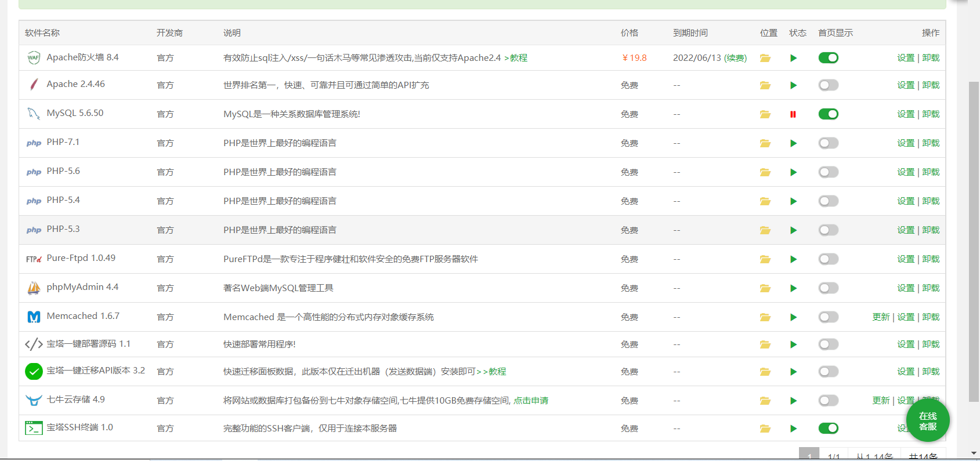This screenshot has width=980, height=461.
Task: Enable homepage display for PHP-5.4
Action: point(828,201)
